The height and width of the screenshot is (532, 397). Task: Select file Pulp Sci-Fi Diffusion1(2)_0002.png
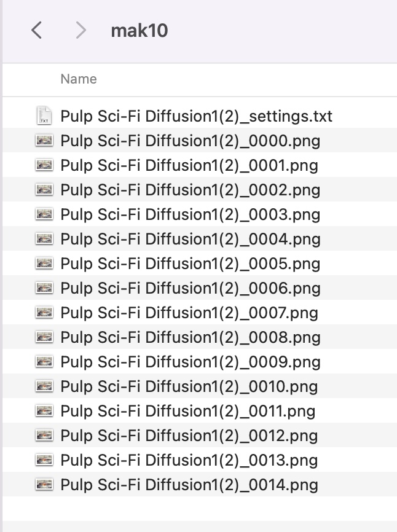point(191,190)
